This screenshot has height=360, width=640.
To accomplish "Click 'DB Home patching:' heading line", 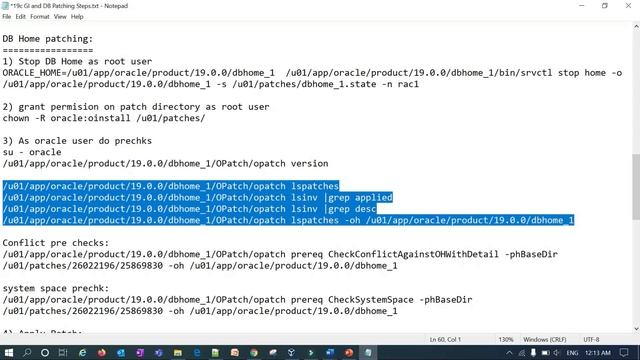I will tap(48, 39).
